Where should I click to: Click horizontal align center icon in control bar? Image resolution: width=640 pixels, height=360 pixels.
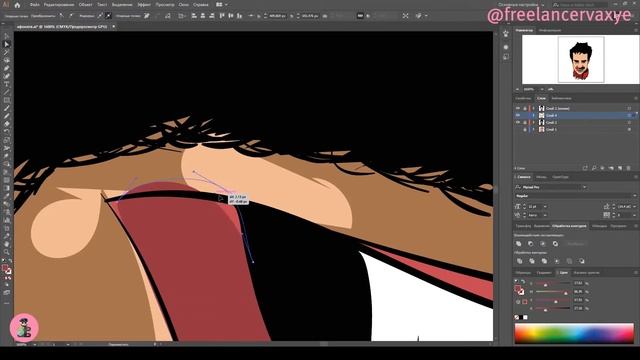pyautogui.click(x=203, y=16)
